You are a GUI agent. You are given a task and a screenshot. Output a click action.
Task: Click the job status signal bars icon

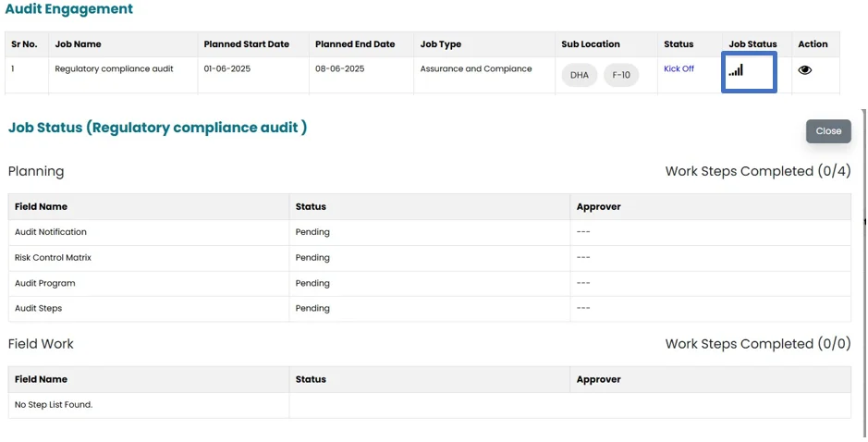click(736, 70)
